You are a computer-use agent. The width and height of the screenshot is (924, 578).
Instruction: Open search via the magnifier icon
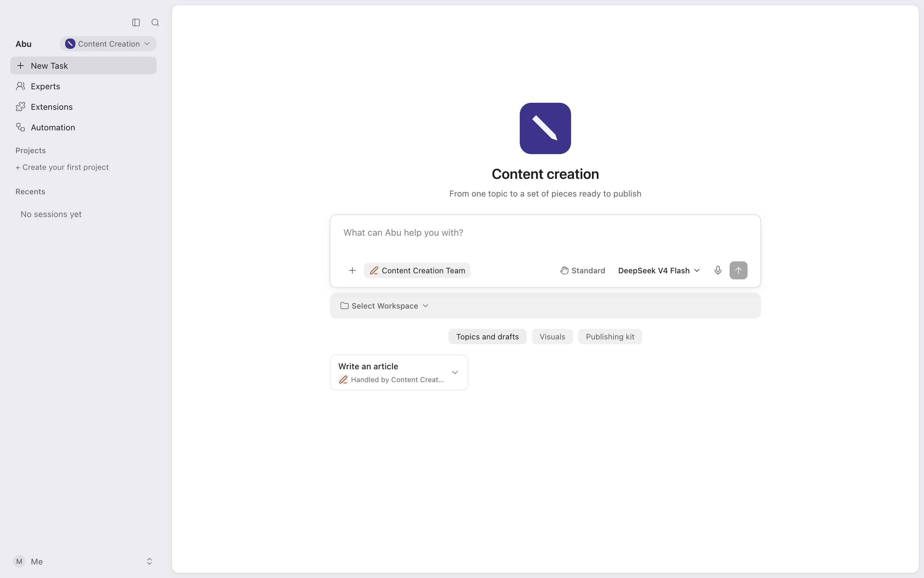(155, 22)
